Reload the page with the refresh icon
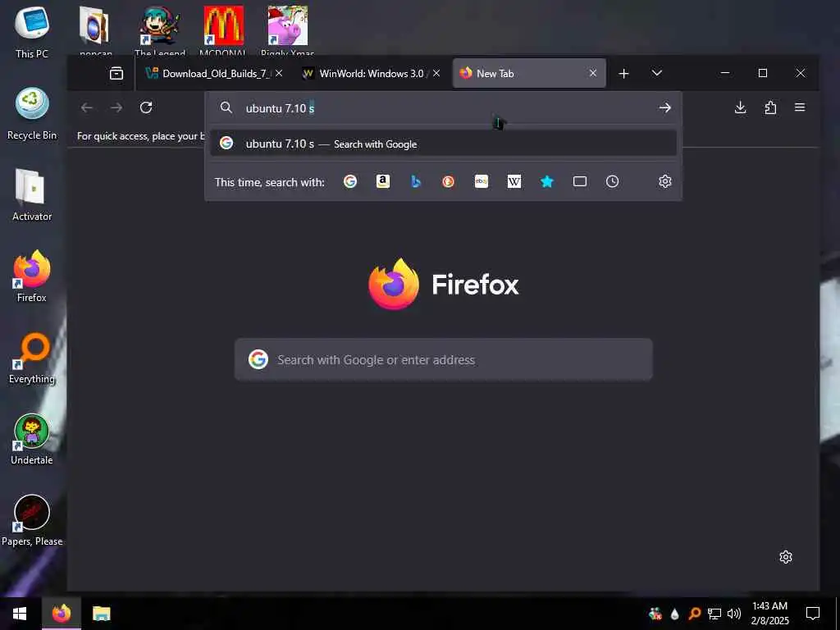This screenshot has width=840, height=630. pos(146,107)
